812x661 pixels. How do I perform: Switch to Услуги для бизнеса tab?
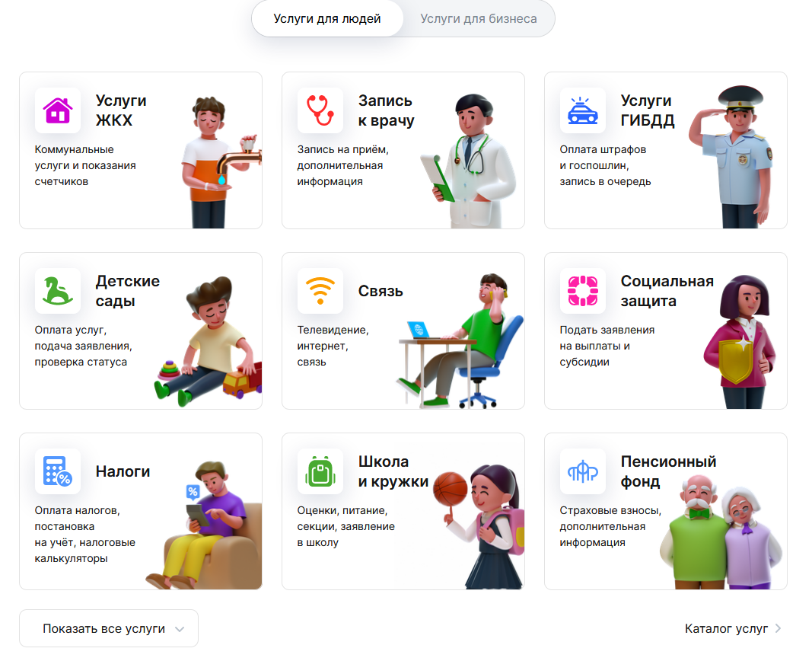click(x=479, y=18)
